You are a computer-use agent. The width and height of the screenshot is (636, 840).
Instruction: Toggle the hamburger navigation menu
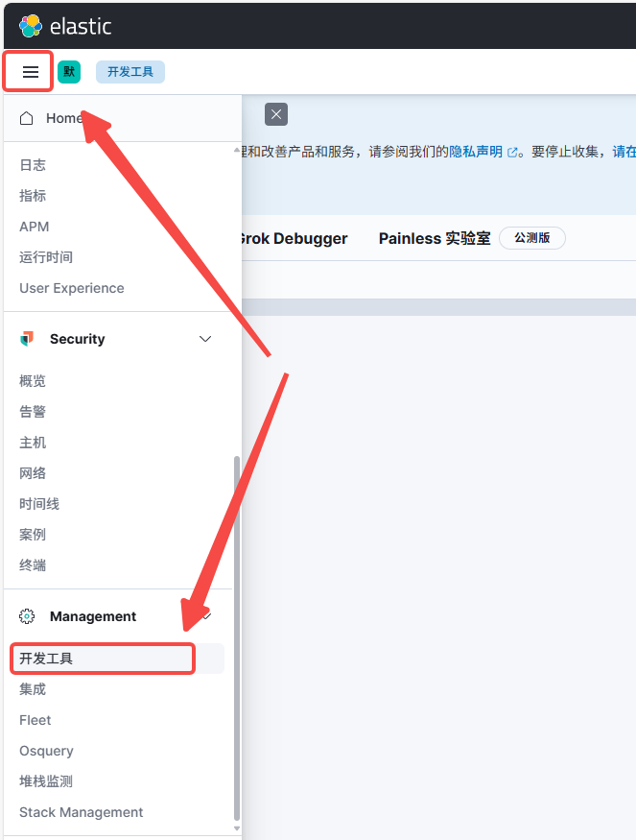[x=31, y=72]
